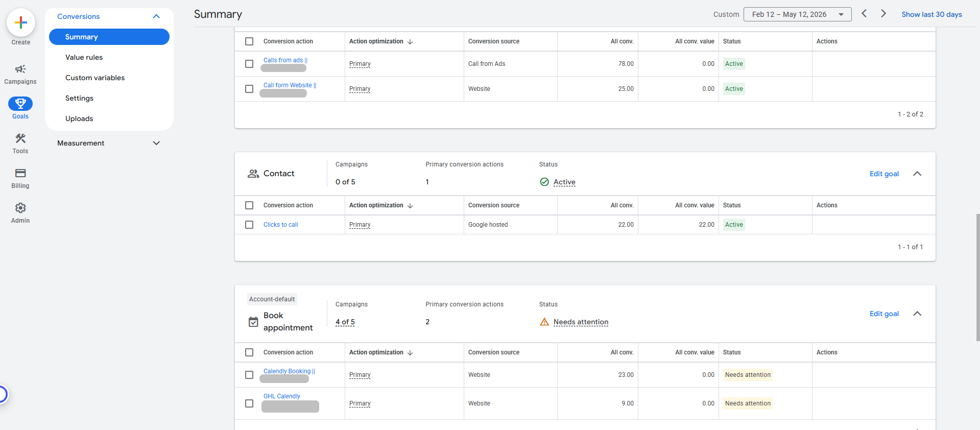Select all rows in Contact table

click(x=249, y=205)
